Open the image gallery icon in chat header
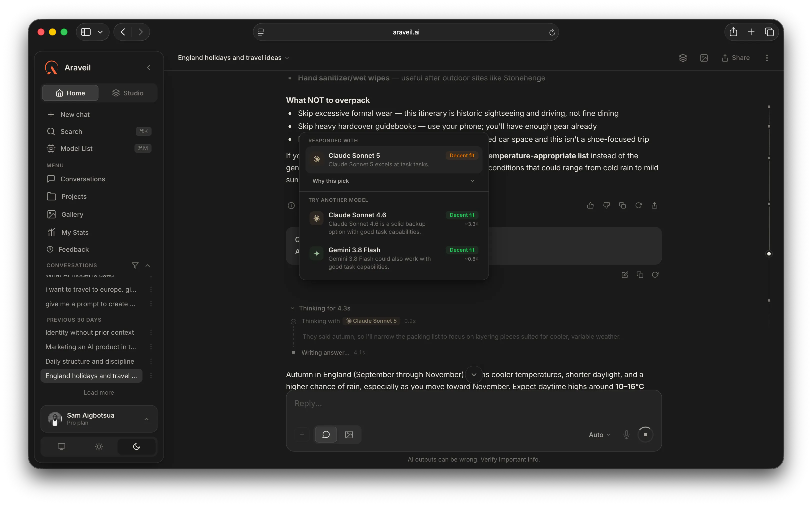 click(x=704, y=58)
